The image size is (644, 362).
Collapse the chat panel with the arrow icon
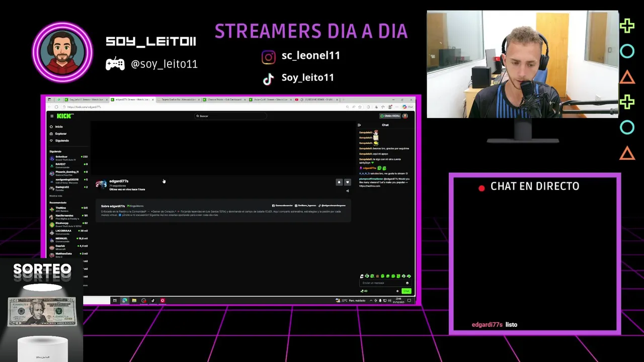click(x=359, y=125)
